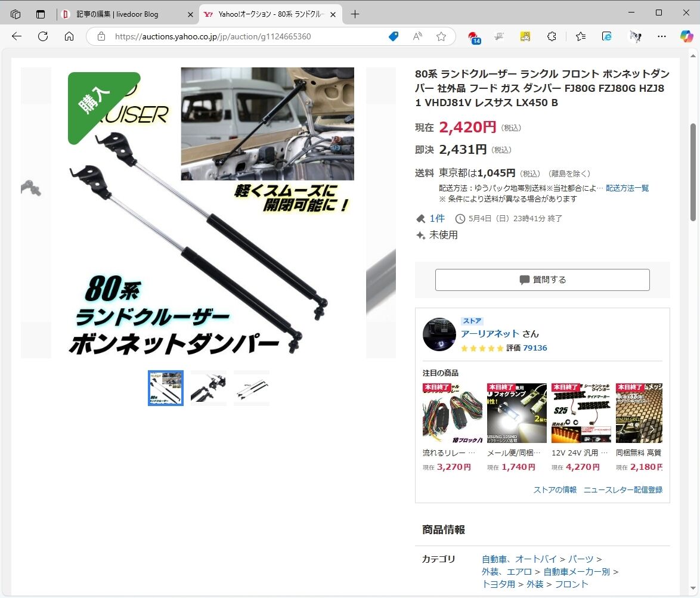
Task: Open the Internet Explorer mode icon
Action: (607, 36)
